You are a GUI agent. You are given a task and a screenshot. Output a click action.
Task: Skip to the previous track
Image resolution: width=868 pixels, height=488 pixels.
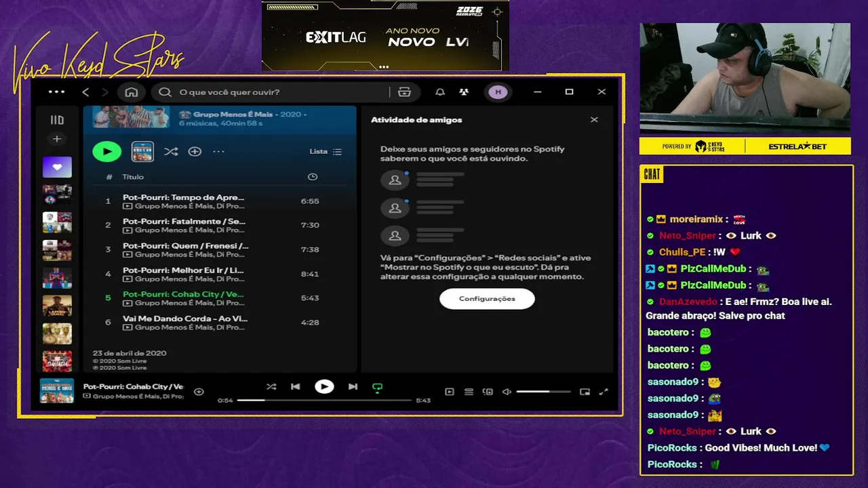(295, 387)
